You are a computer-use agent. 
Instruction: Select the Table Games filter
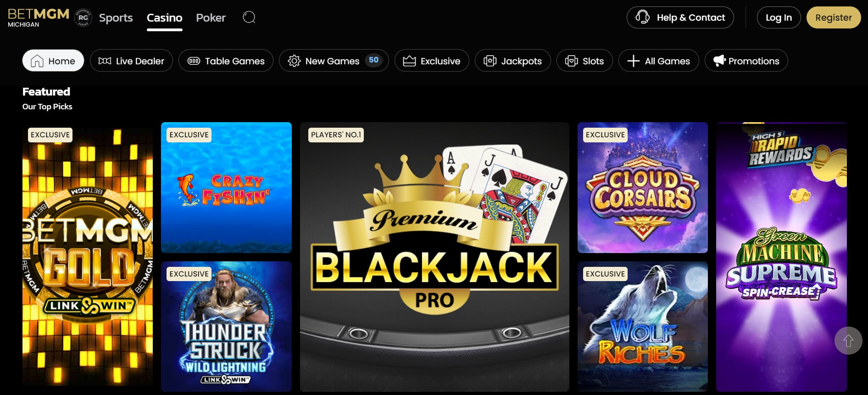tap(226, 61)
